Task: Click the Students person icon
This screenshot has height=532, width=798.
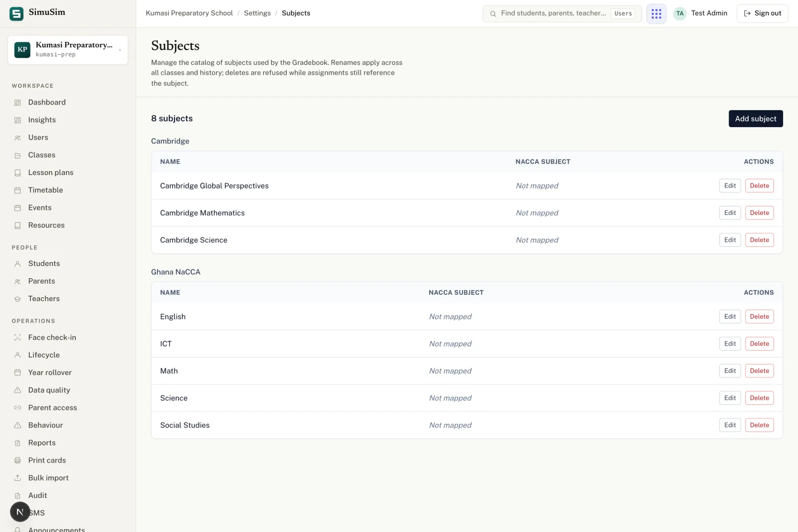Action: (17, 264)
